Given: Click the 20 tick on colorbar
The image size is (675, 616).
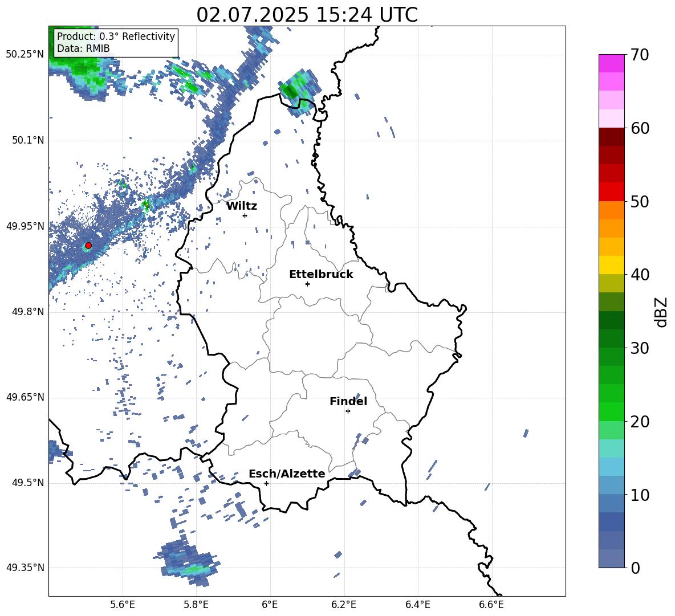Looking at the screenshot, I should [639, 421].
